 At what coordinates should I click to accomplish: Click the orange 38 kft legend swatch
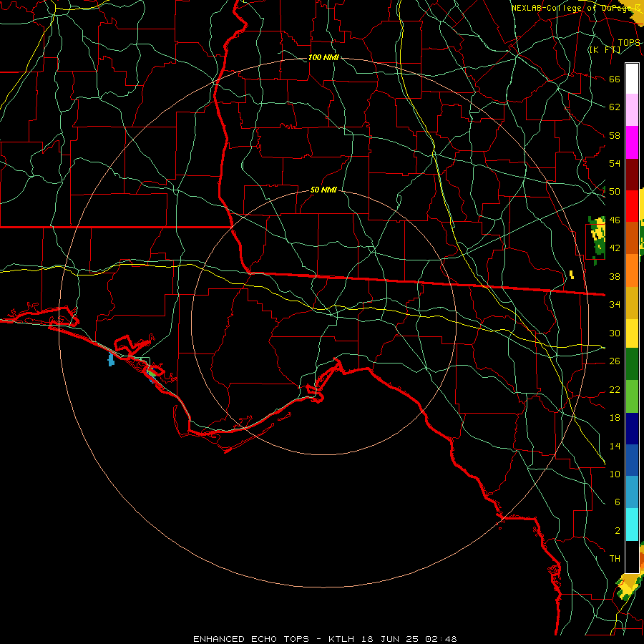pyautogui.click(x=632, y=270)
